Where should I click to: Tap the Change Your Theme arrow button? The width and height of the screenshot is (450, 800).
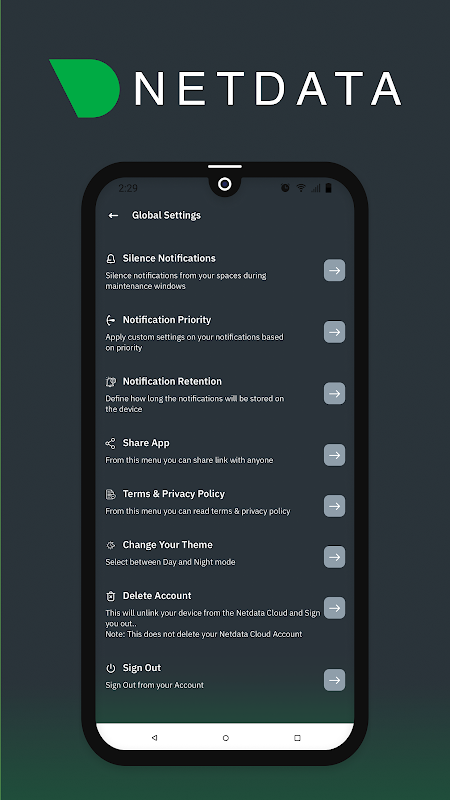[x=335, y=557]
